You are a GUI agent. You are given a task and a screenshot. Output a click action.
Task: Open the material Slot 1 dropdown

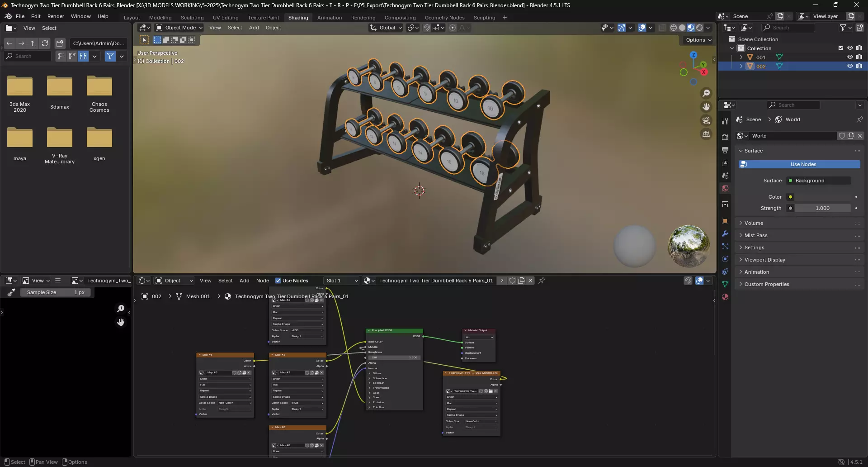[x=341, y=281]
